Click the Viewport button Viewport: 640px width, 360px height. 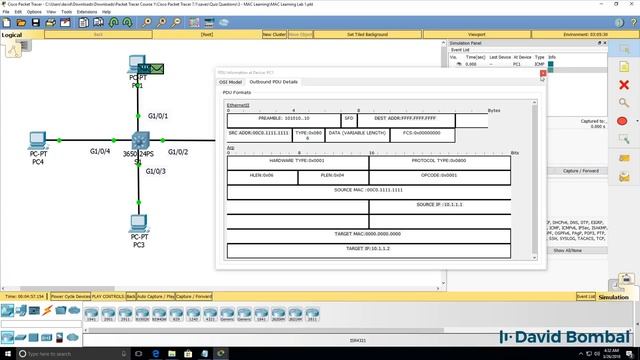[477, 35]
